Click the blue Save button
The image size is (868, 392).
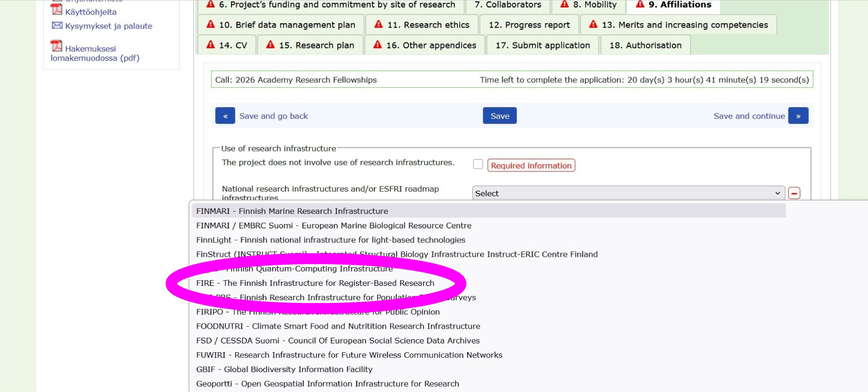tap(500, 116)
